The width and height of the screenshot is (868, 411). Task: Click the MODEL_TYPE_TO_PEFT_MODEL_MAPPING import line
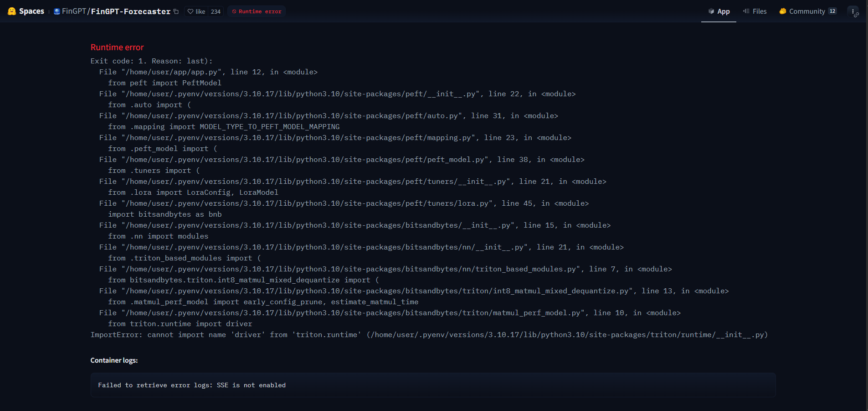click(224, 127)
